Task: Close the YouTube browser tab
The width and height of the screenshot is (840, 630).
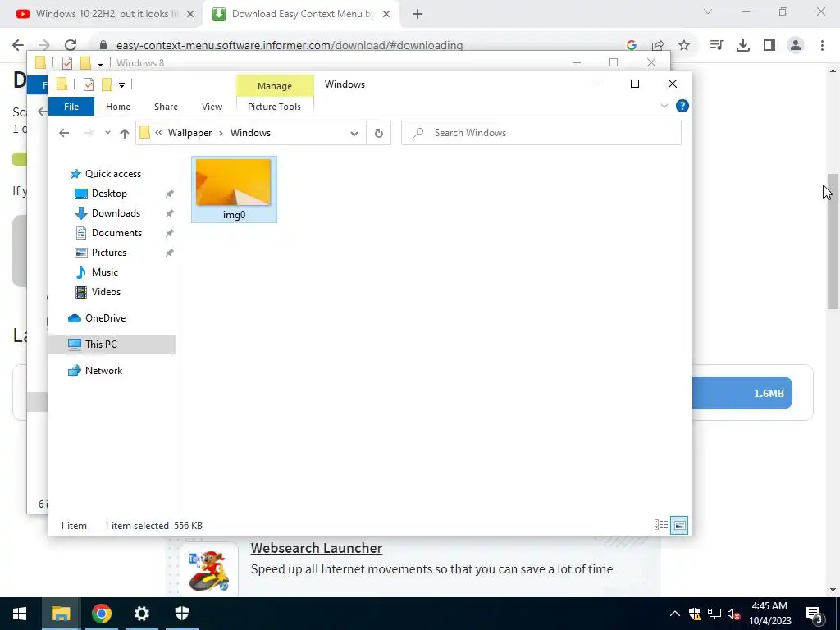Action: [x=190, y=14]
